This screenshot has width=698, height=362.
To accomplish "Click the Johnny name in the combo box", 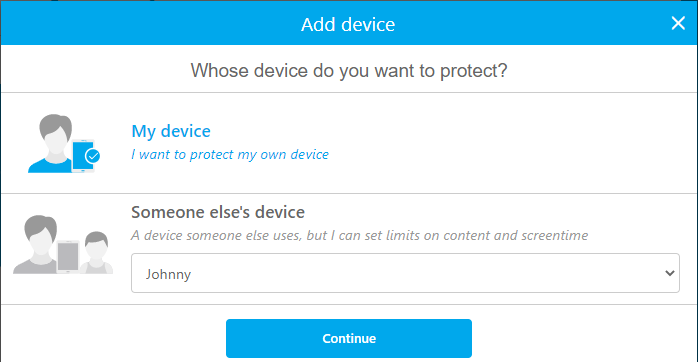I will pyautogui.click(x=168, y=274).
